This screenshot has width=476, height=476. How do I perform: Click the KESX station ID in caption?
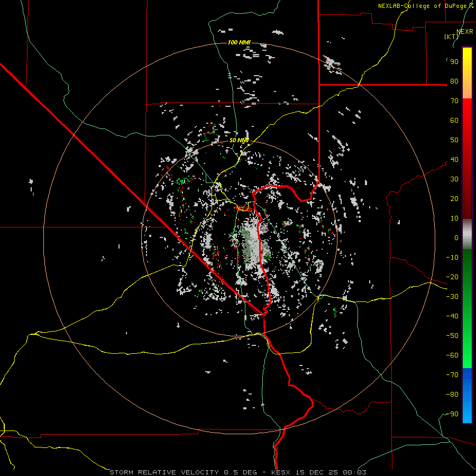tap(280, 472)
